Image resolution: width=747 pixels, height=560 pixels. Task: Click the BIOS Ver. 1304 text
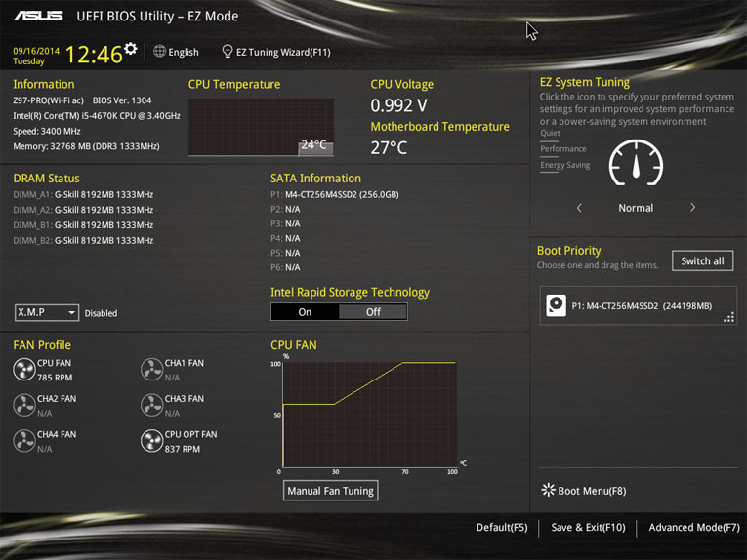pos(122,100)
